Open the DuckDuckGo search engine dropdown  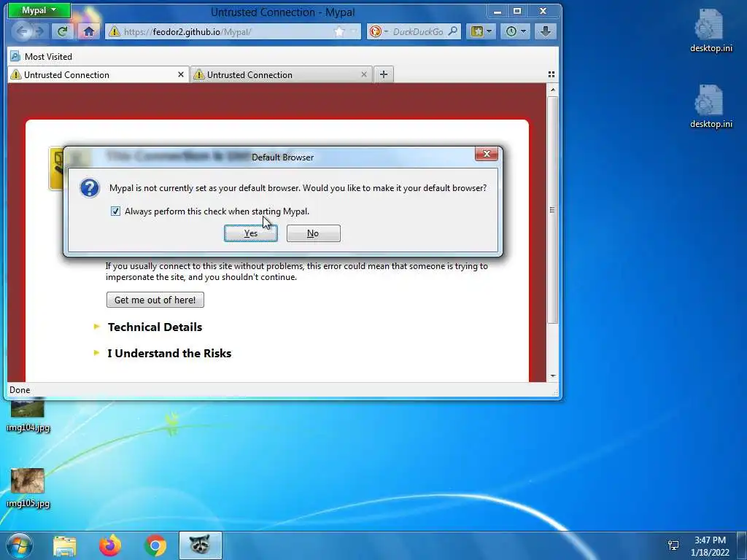pyautogui.click(x=379, y=31)
